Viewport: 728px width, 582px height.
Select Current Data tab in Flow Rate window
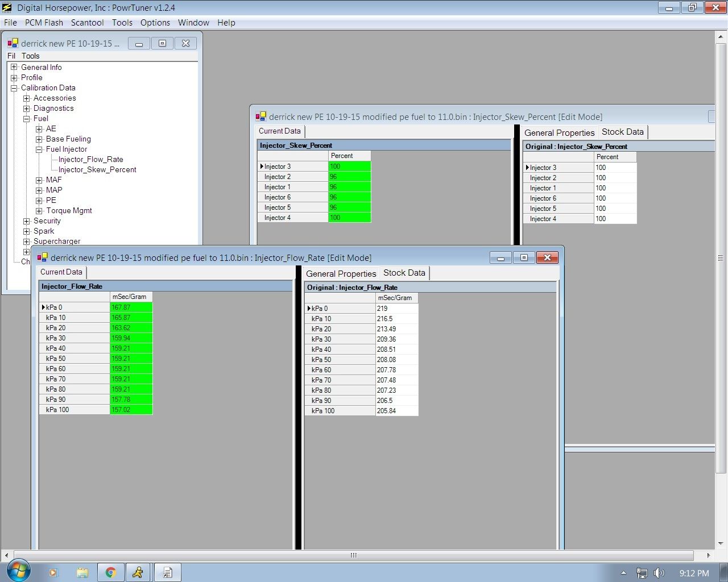[x=61, y=272]
